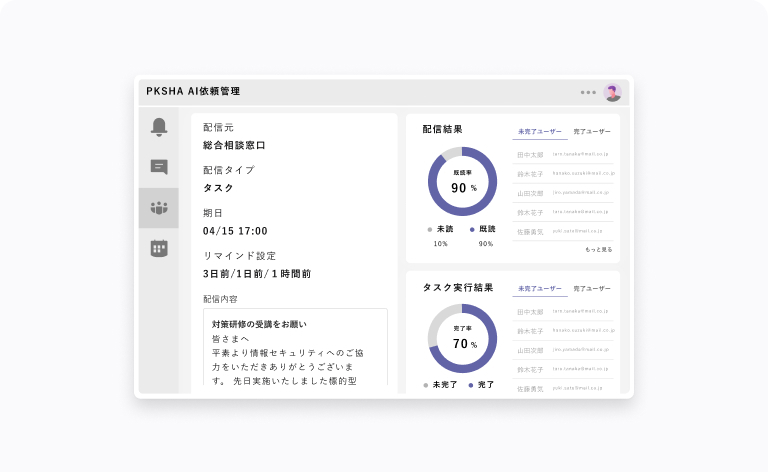This screenshot has width=768, height=472.
Task: Select 佐藤勇気 row in 配信結果 list
Action: pyautogui.click(x=563, y=232)
